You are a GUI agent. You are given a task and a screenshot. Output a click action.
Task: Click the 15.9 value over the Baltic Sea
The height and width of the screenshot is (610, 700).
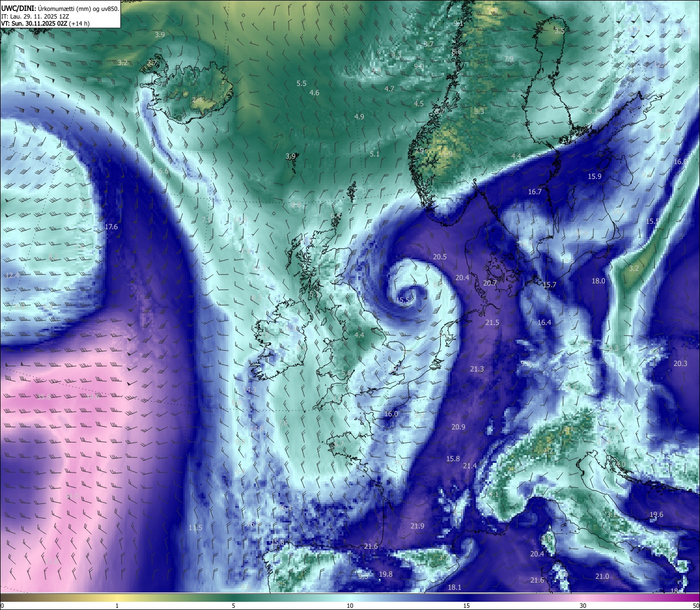tap(594, 176)
